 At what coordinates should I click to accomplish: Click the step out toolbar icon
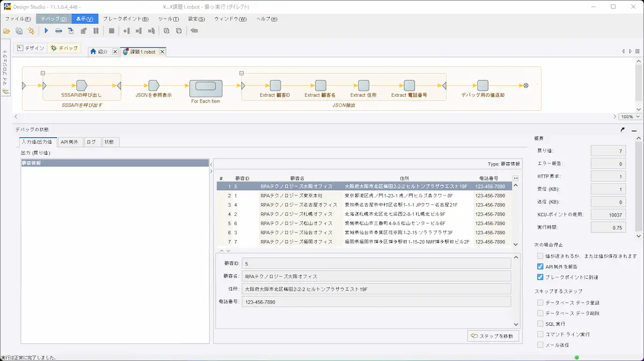click(84, 31)
